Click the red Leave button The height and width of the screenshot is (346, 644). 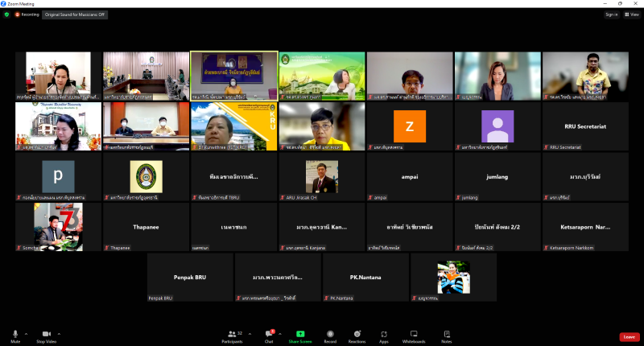coord(629,336)
